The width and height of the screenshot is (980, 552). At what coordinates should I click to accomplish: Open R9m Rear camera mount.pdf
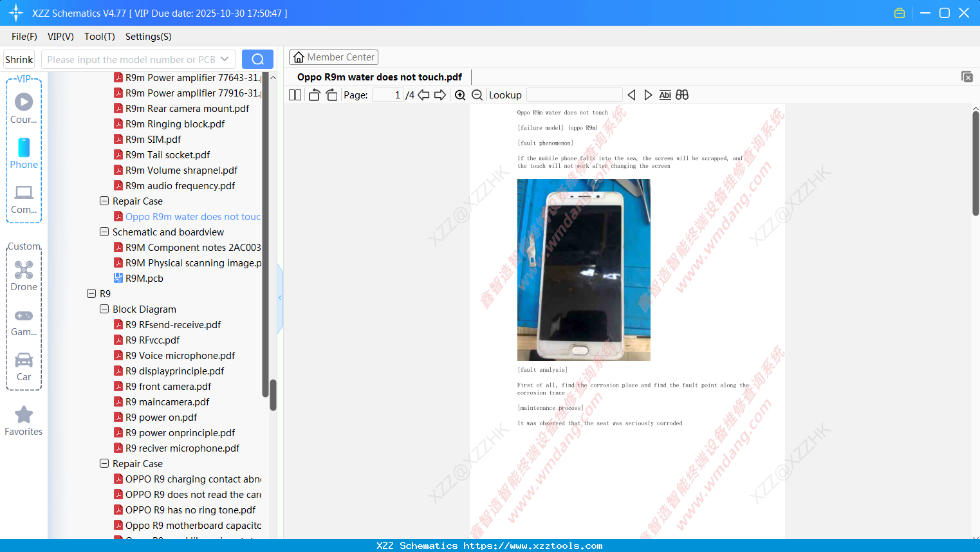tap(181, 108)
